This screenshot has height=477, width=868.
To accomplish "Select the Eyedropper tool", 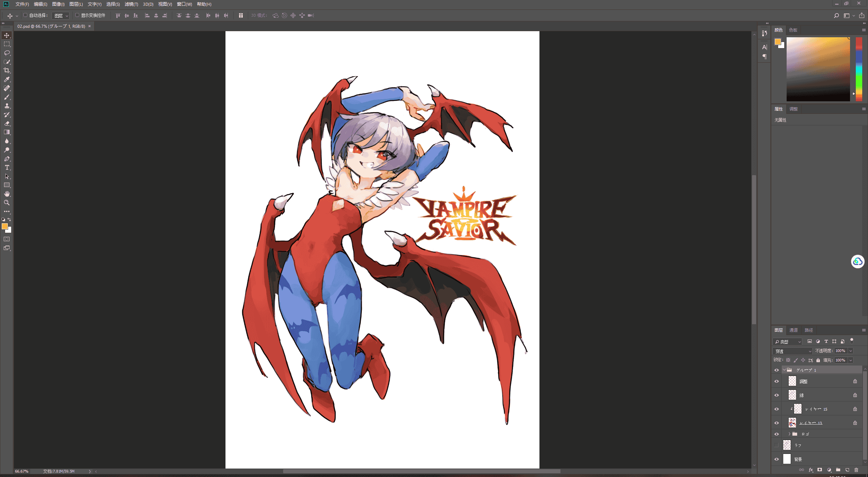I will pyautogui.click(x=7, y=79).
